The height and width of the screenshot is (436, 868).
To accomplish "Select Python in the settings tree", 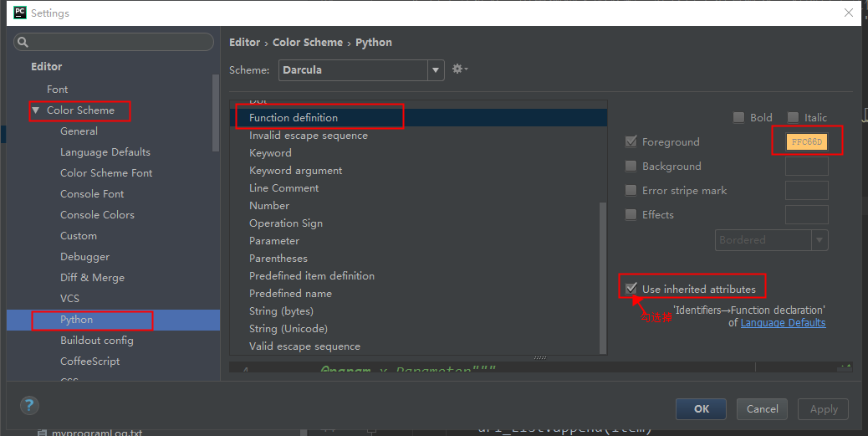I will (113, 320).
